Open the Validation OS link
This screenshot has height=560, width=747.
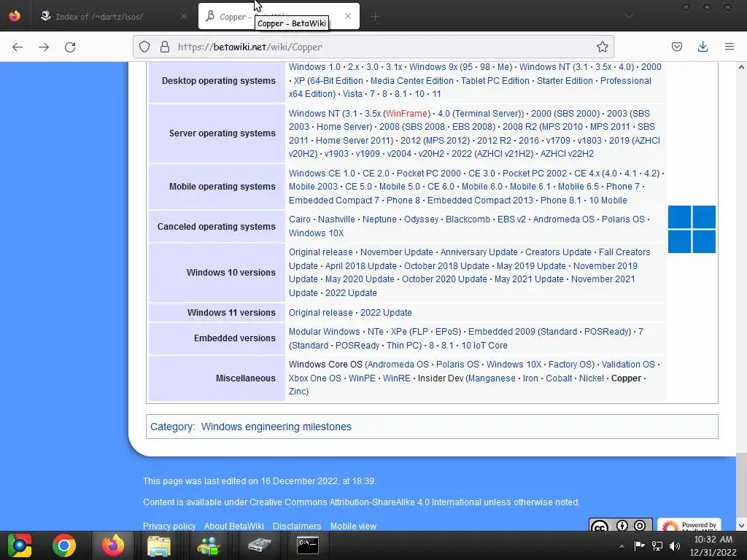click(x=628, y=365)
